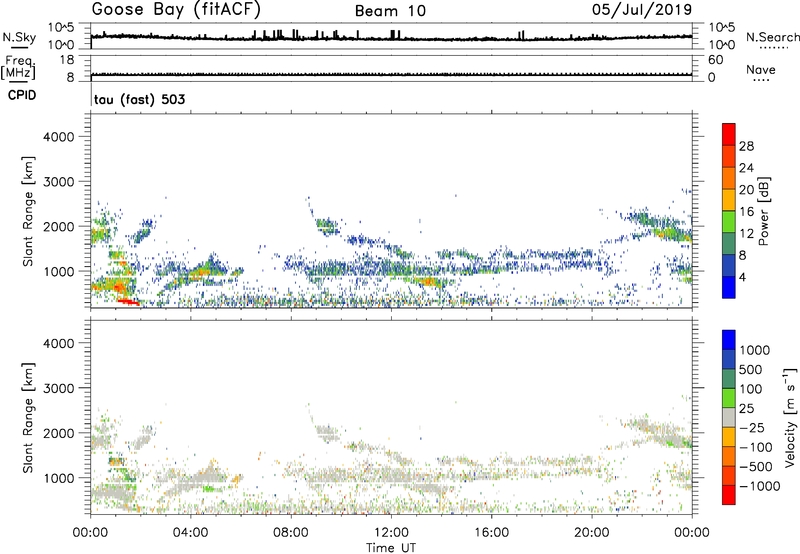The height and width of the screenshot is (554, 800).
Task: Click the "tau (fast) 503" CPID text
Action: pos(139,99)
